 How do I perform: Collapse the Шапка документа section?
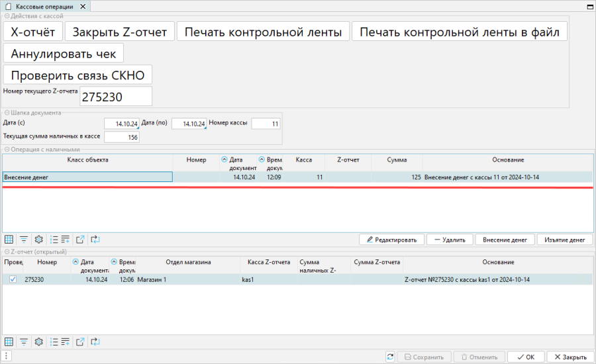[7, 113]
